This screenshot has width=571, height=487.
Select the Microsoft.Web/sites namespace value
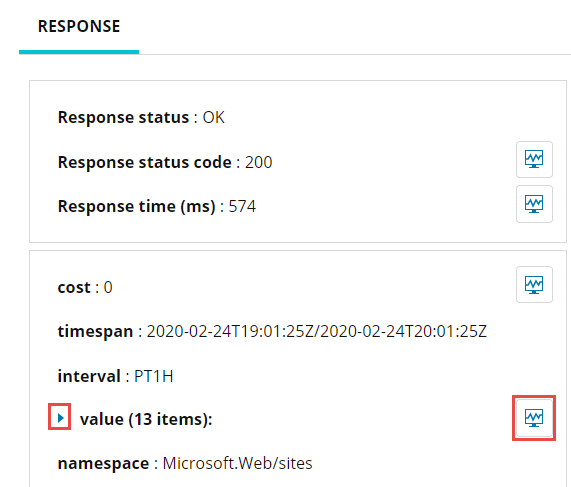237,463
